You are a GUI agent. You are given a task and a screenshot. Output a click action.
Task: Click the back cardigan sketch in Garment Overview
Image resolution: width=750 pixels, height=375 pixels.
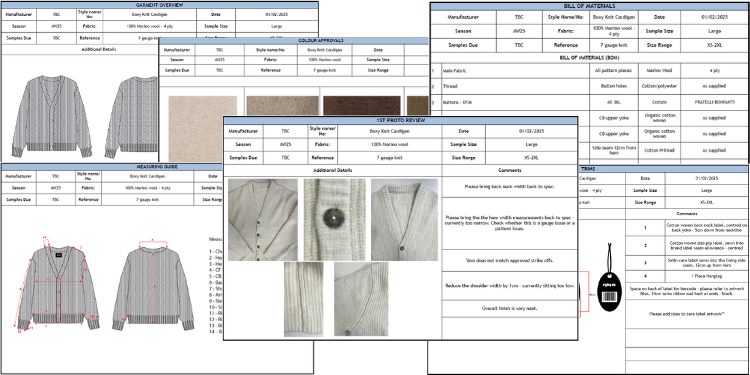point(132,117)
